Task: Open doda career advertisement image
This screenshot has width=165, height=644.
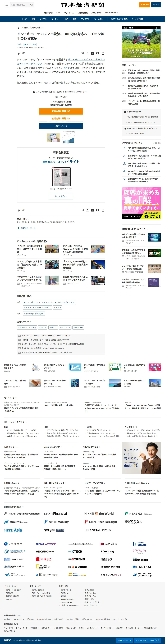Action: coord(141,458)
